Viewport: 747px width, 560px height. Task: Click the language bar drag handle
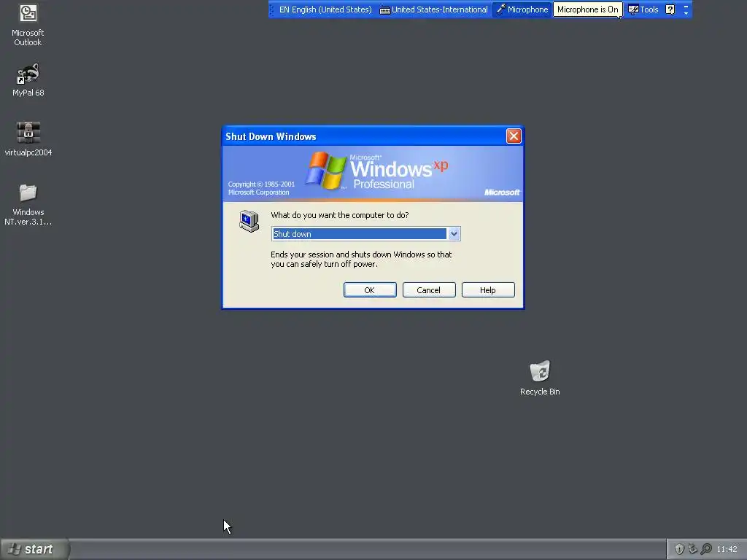click(x=272, y=9)
